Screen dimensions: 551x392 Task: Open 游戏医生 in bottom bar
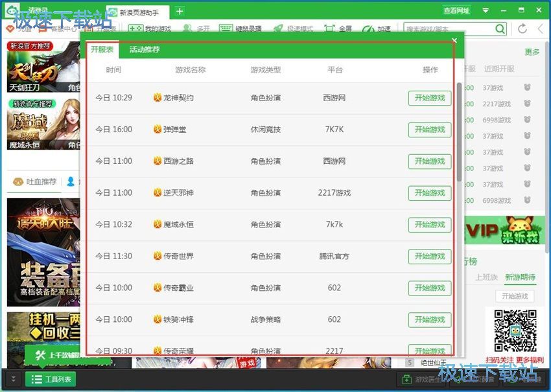click(421, 379)
